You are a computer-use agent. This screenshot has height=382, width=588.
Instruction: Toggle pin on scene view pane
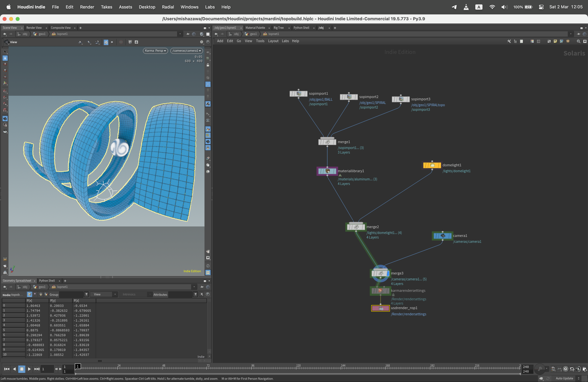click(188, 34)
